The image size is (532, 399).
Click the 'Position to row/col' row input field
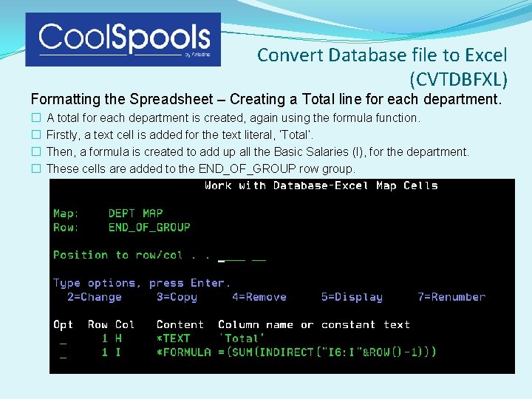[x=231, y=259]
